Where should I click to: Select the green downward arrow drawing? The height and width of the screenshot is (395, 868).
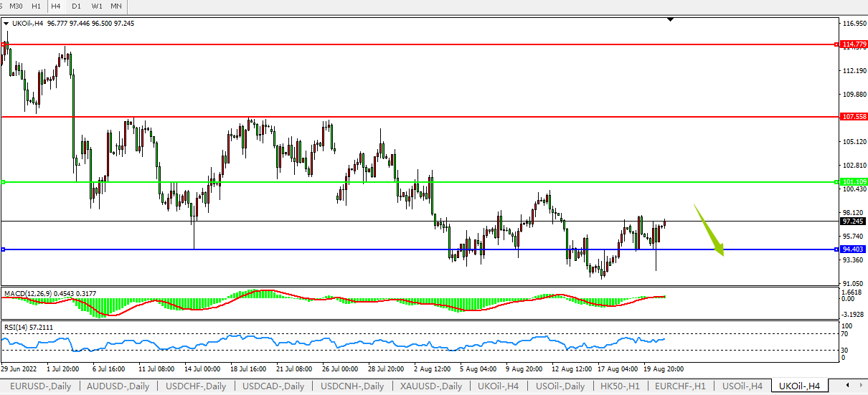pos(709,229)
